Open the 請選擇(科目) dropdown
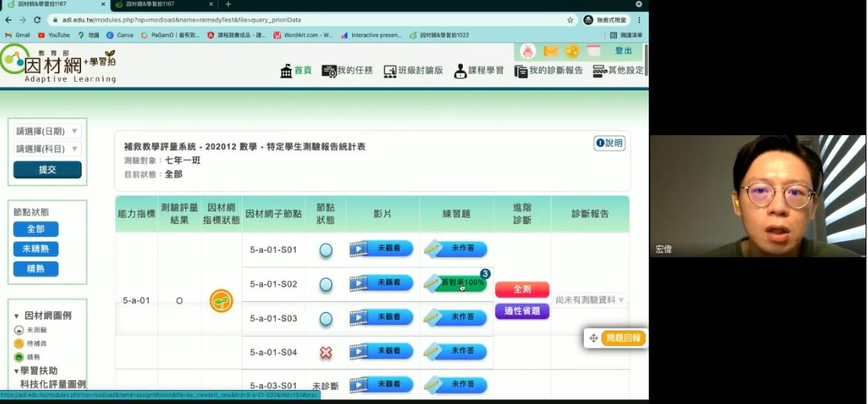The image size is (868, 404). pyautogui.click(x=47, y=149)
